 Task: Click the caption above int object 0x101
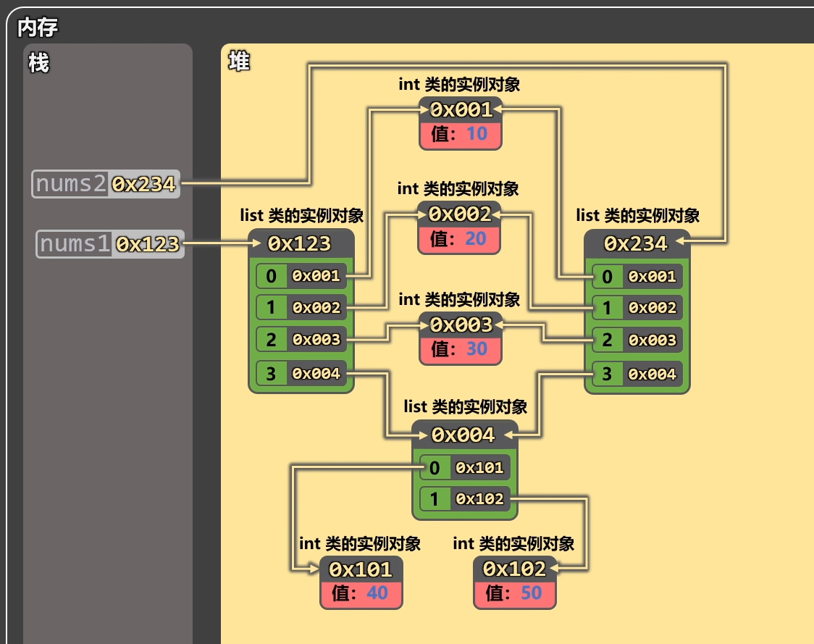point(360,544)
